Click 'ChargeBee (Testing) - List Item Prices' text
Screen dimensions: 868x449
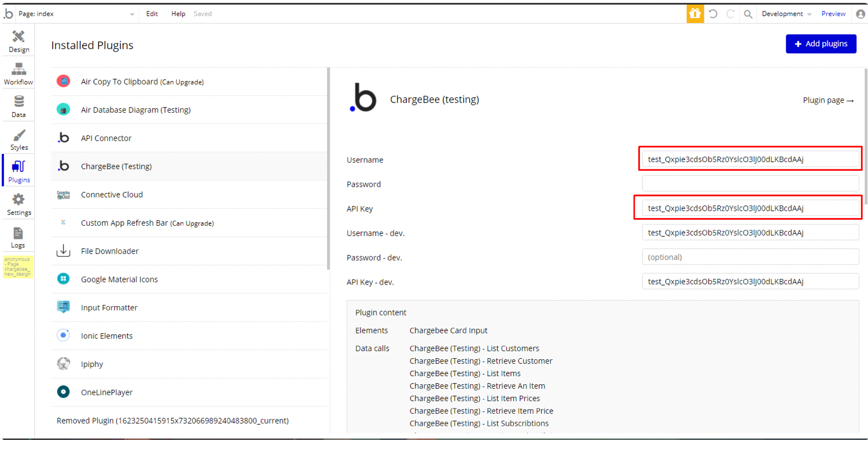click(475, 398)
